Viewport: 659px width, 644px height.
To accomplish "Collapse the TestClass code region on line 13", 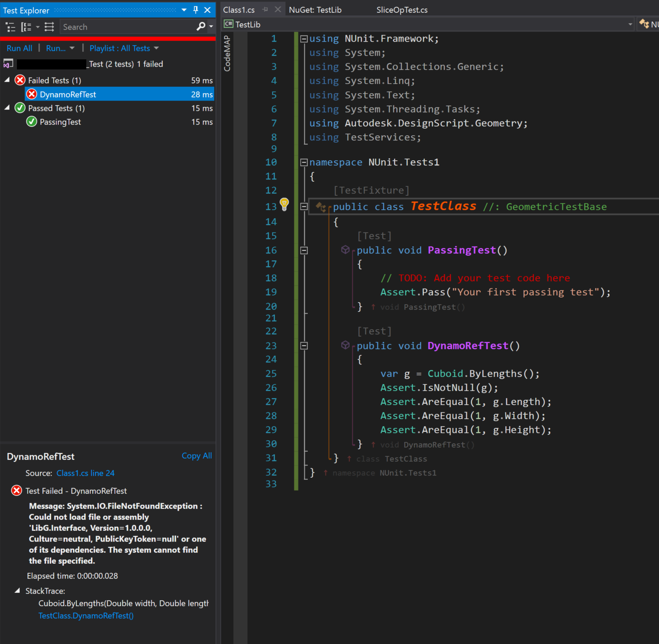I will [x=303, y=206].
